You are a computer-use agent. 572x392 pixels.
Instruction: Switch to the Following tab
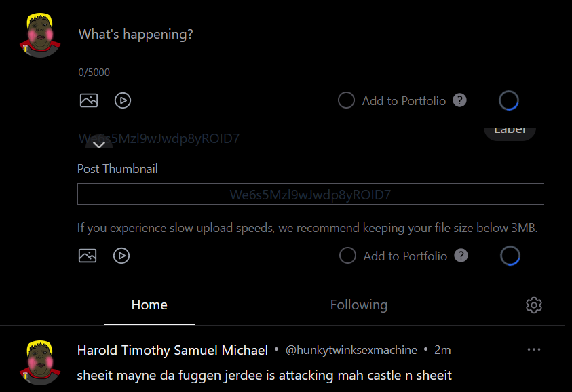[x=359, y=305]
